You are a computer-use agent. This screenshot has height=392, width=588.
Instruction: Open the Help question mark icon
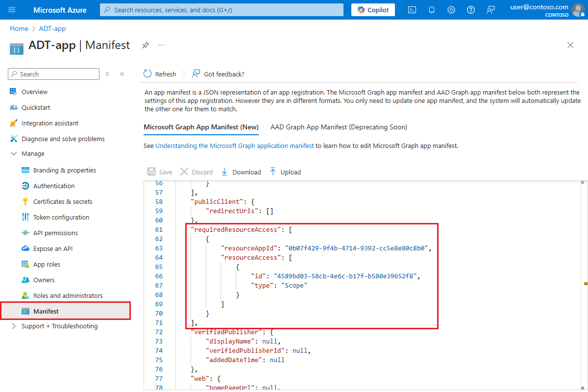pyautogui.click(x=471, y=10)
